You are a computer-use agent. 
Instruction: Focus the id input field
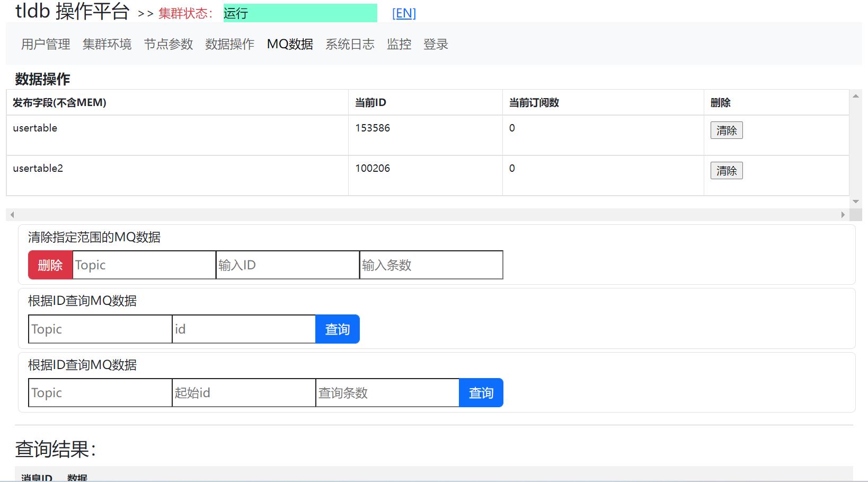pyautogui.click(x=244, y=329)
